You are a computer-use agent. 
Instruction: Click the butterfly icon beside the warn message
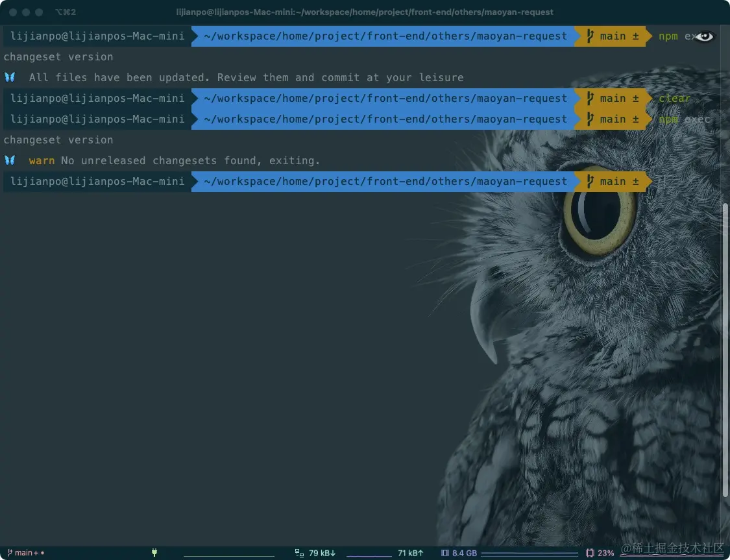(x=10, y=160)
